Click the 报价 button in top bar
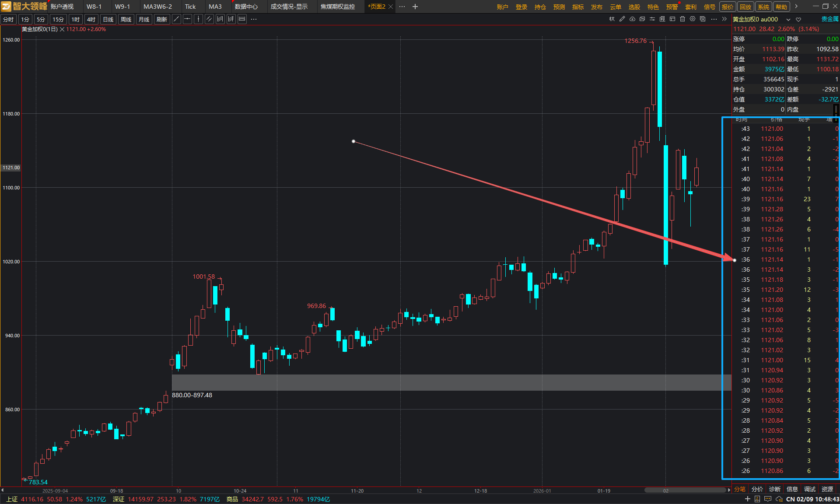Viewport: 840px width, 504px height. point(728,7)
